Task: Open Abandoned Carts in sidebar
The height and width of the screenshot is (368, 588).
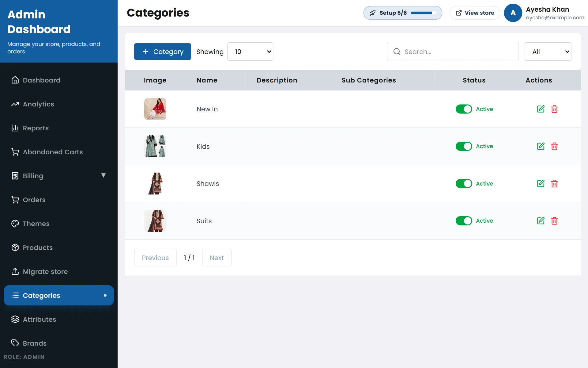Action: pos(59,152)
